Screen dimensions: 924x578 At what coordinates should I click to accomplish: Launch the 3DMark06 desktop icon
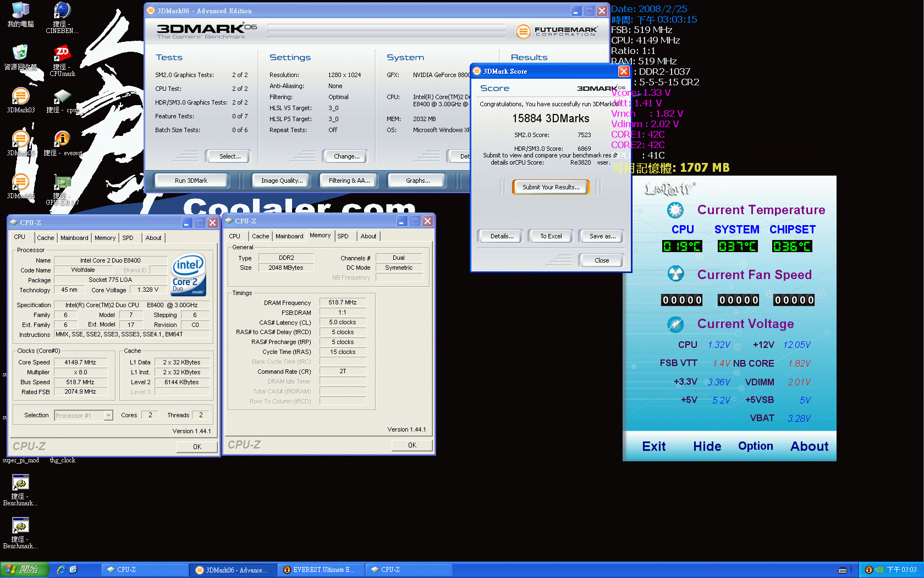tap(20, 186)
